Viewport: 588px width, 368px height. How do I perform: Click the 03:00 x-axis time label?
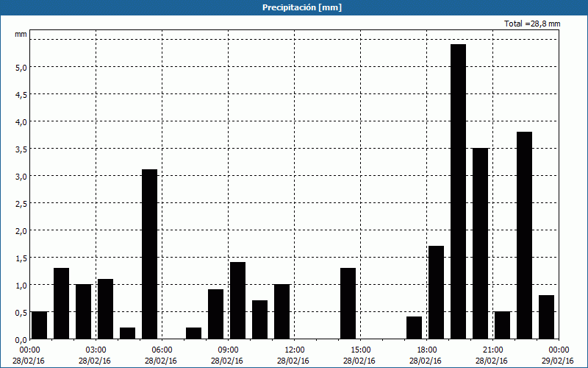96,350
